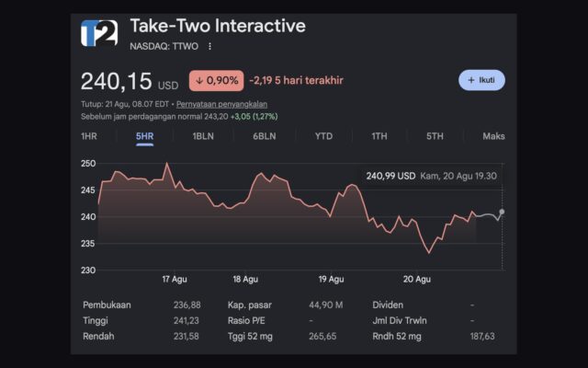Open the three-dot menu beside NASDAQ: TTWO
Viewport: 588px width, 368px height.
pos(209,46)
